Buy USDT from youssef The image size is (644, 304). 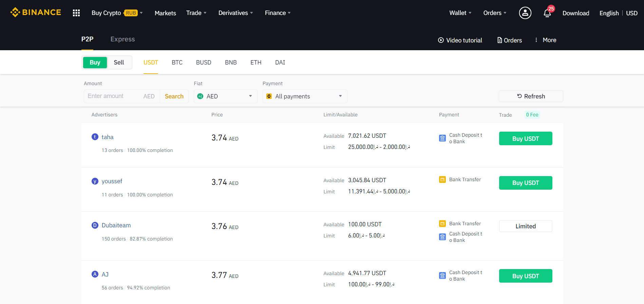[526, 183]
